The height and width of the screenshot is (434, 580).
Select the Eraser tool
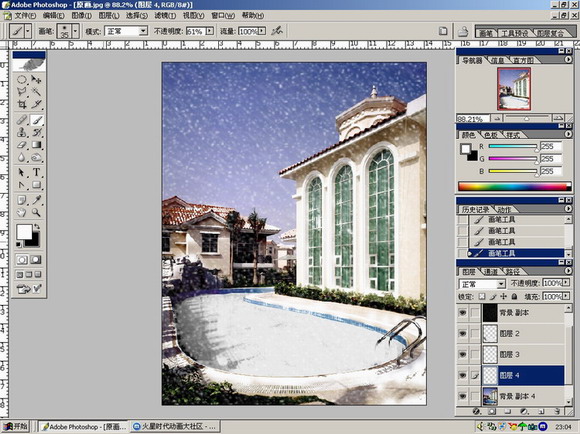tap(22, 145)
